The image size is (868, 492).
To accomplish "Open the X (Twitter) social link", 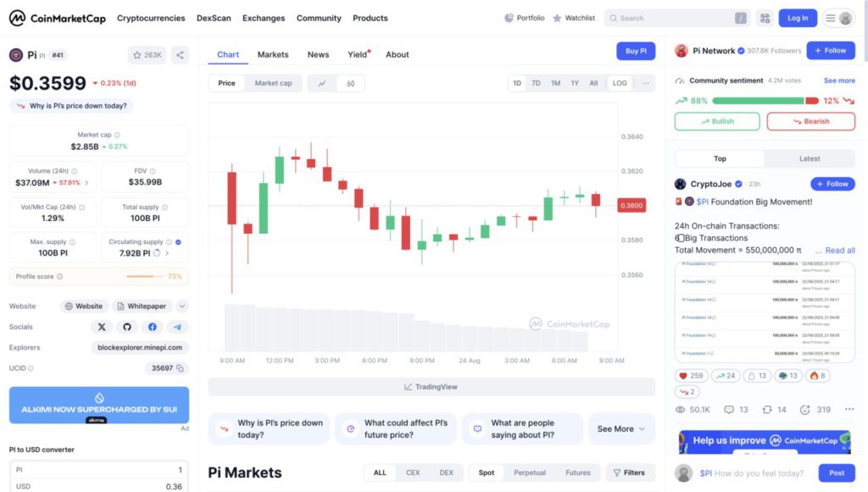I will 102,327.
